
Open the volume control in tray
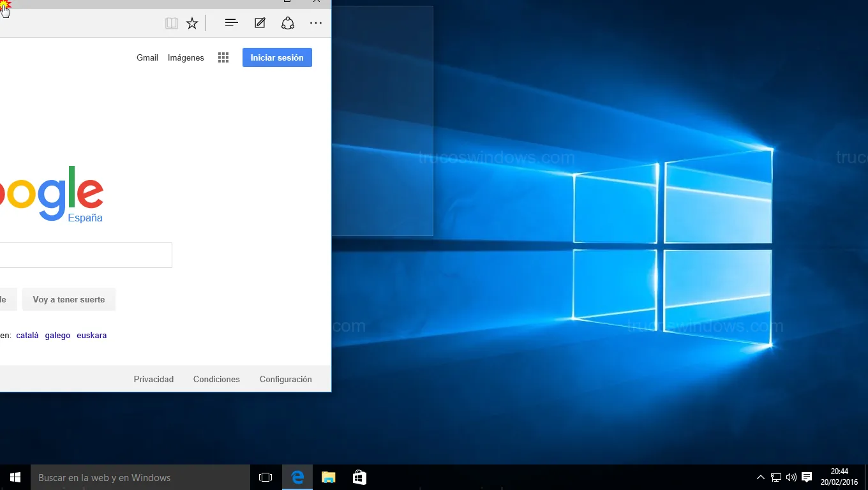pyautogui.click(x=791, y=477)
